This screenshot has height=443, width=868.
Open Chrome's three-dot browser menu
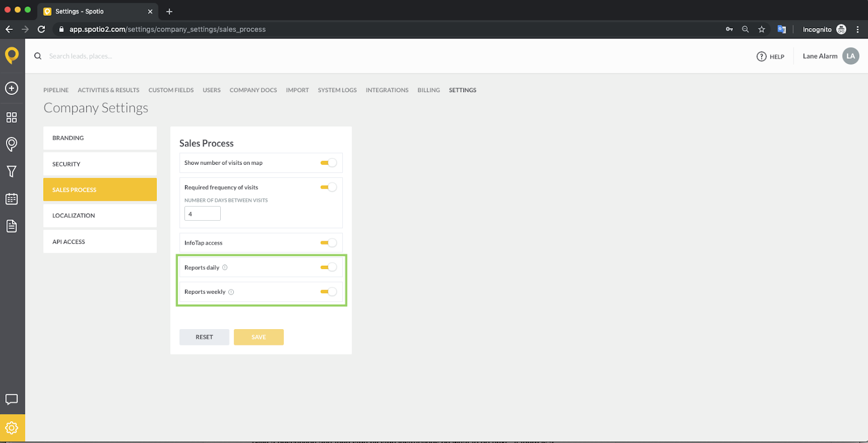[x=857, y=29]
